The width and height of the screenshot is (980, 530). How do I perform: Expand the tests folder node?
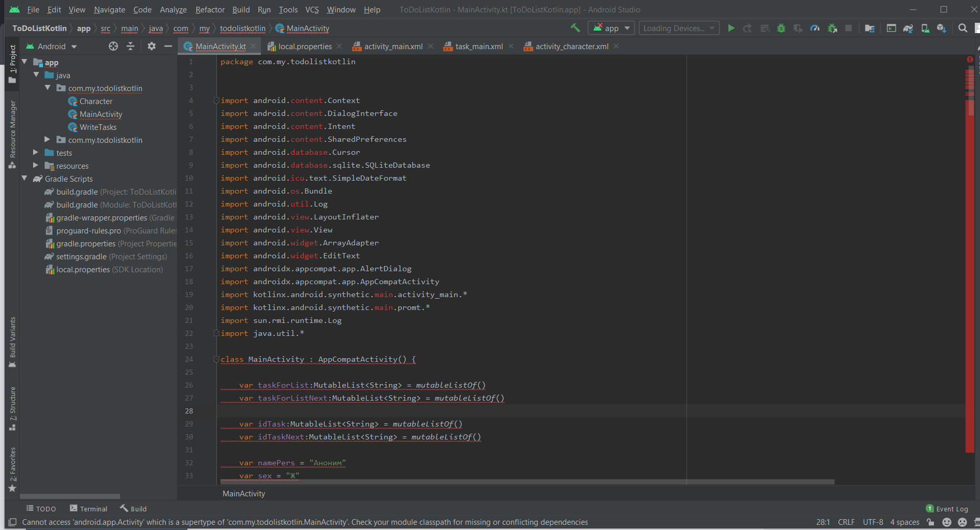(36, 152)
